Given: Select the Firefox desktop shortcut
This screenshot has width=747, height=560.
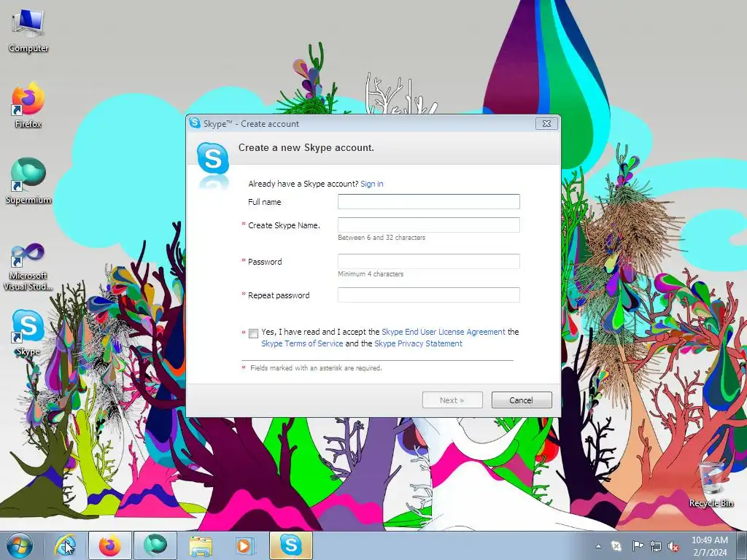Looking at the screenshot, I should pyautogui.click(x=28, y=105).
